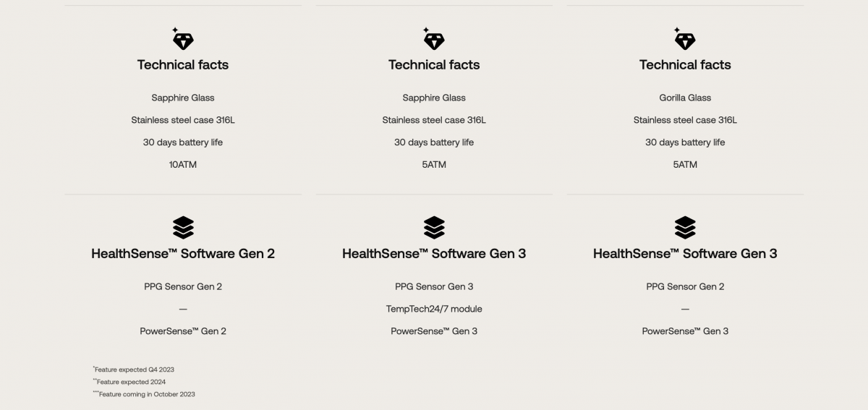
Task: Click the Feature expected Q4 2023 footnote
Action: pos(135,370)
